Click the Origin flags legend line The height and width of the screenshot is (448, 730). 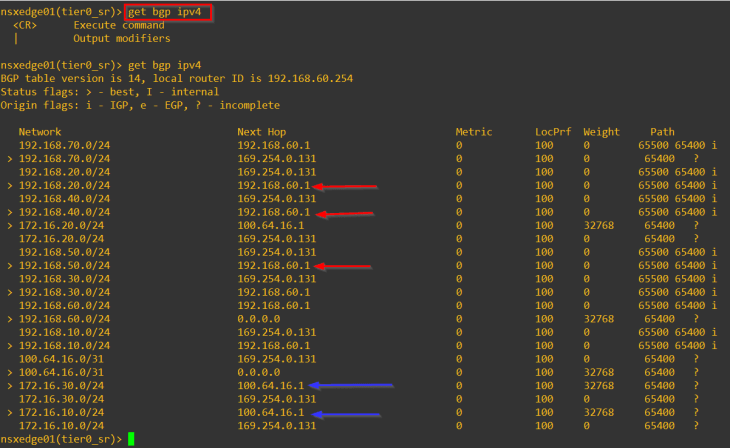click(x=140, y=105)
